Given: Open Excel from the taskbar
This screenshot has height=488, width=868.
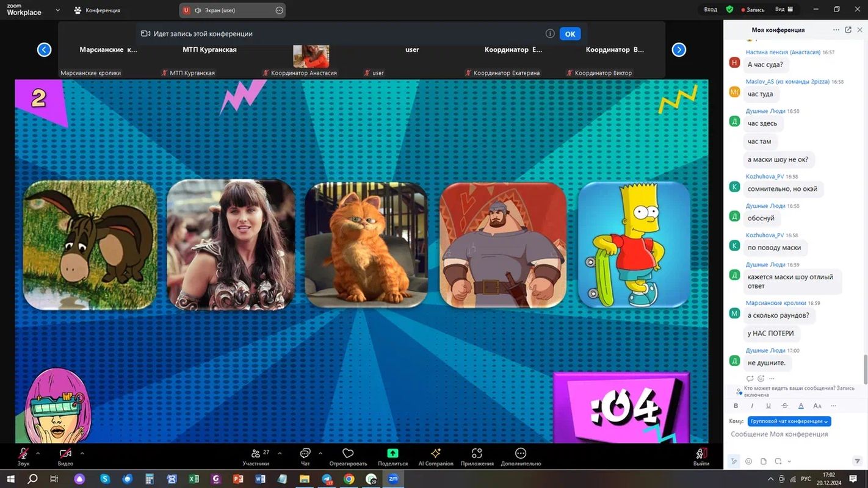Looking at the screenshot, I should 193,479.
